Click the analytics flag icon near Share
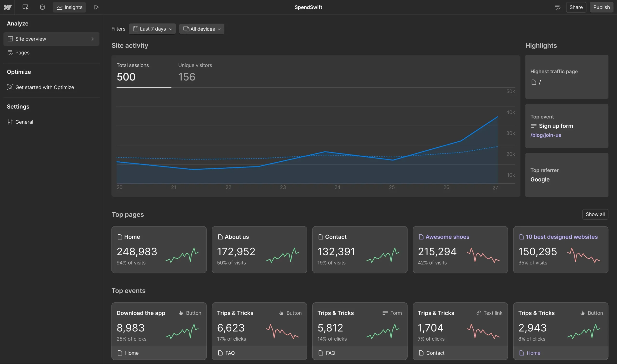 coord(557,7)
